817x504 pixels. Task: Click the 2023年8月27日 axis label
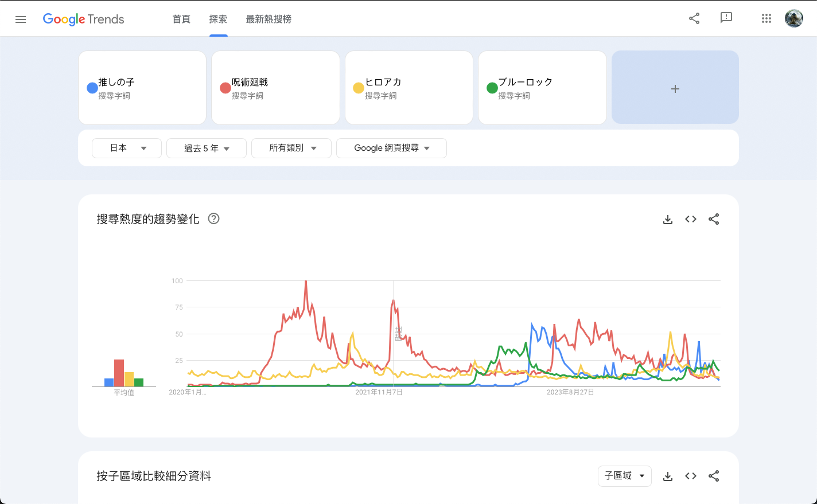click(x=570, y=392)
